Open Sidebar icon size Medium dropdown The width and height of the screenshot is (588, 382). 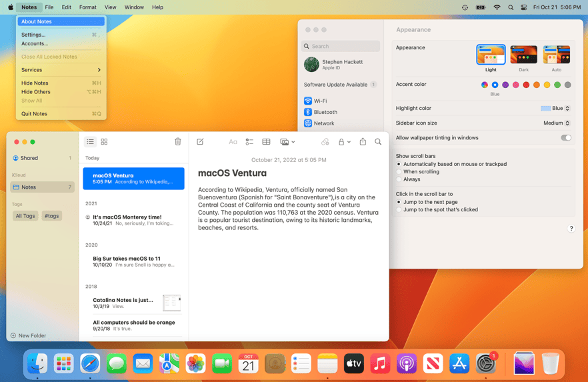pos(557,123)
